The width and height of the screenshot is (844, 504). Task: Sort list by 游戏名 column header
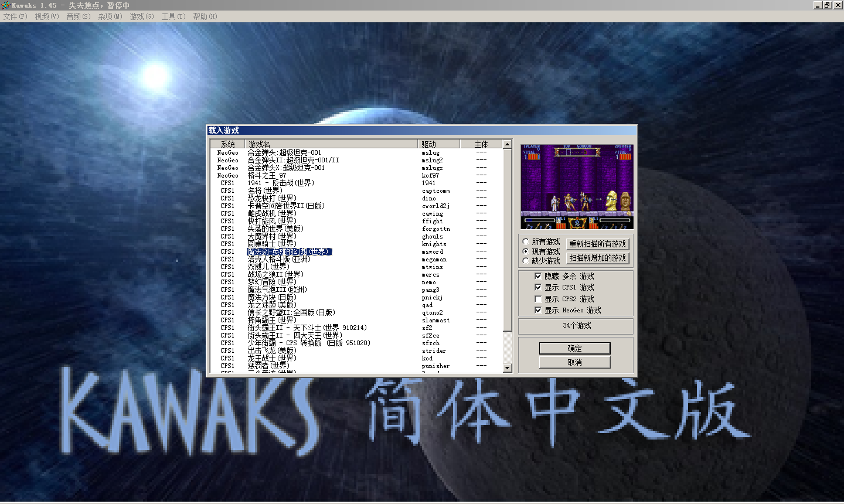coord(331,144)
